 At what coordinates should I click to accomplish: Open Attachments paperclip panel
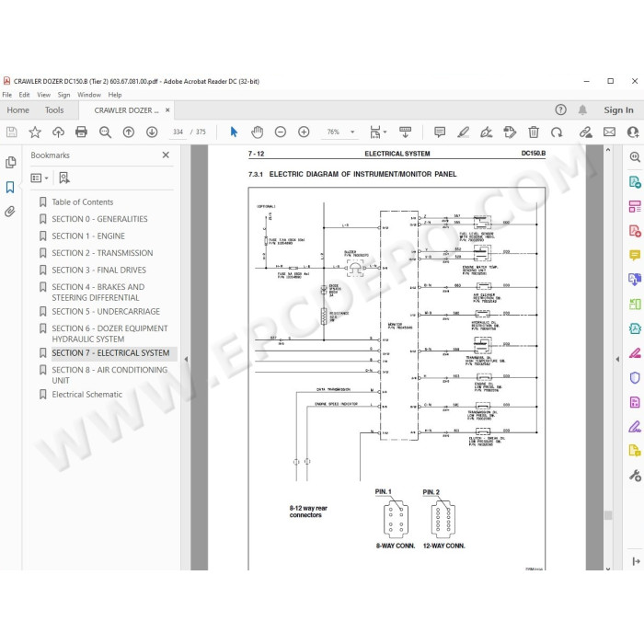(10, 212)
